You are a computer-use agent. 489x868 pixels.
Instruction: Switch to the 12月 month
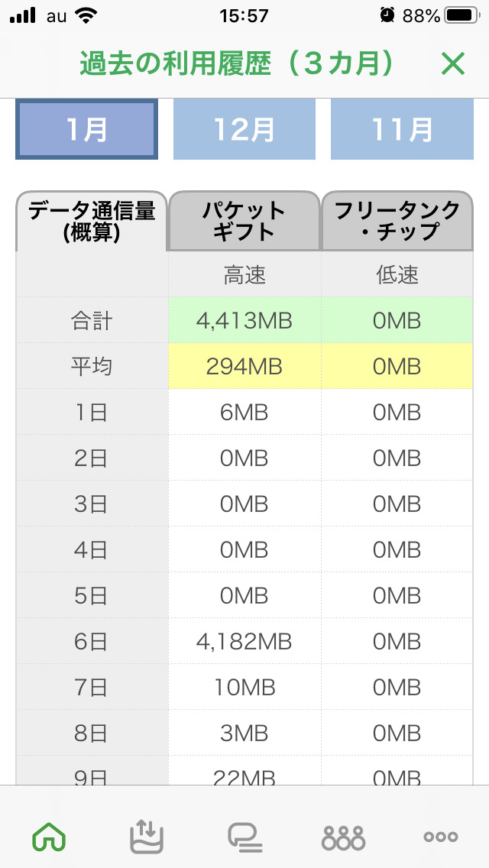click(x=244, y=130)
